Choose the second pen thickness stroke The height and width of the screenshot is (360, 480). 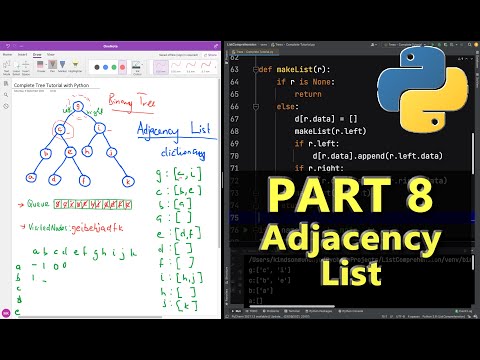176,67
